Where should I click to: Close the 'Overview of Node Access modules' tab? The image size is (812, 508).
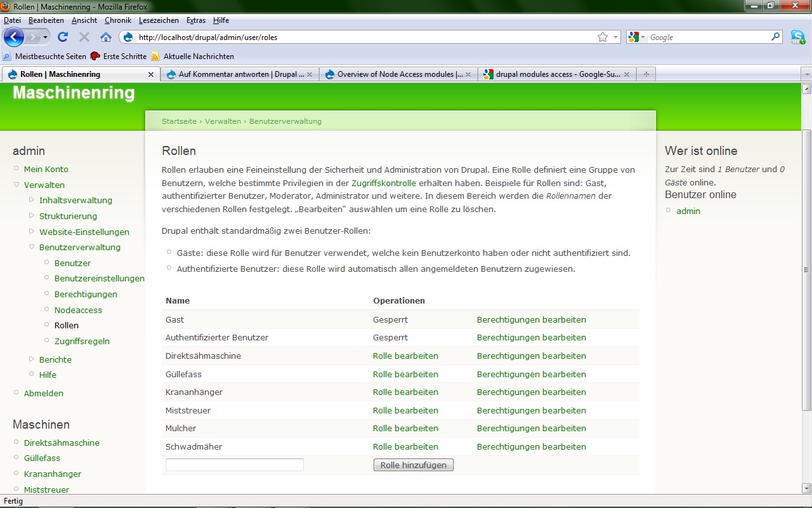pyautogui.click(x=468, y=74)
